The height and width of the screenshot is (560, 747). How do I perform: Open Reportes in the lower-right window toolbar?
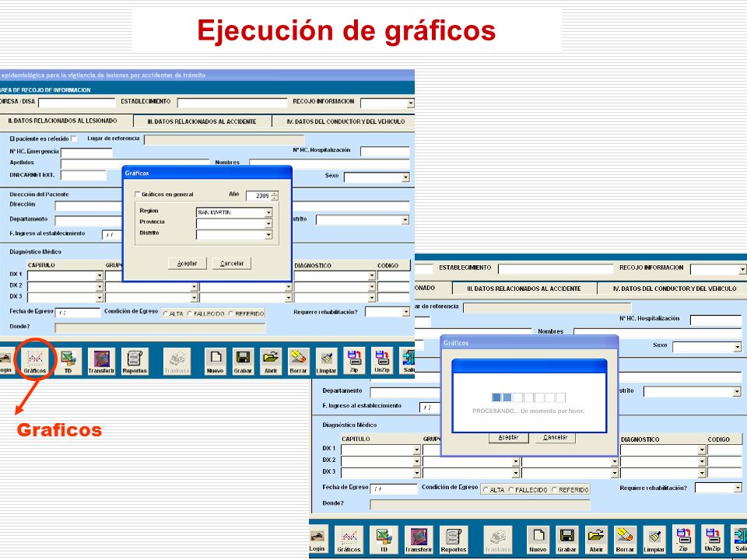pos(454,540)
